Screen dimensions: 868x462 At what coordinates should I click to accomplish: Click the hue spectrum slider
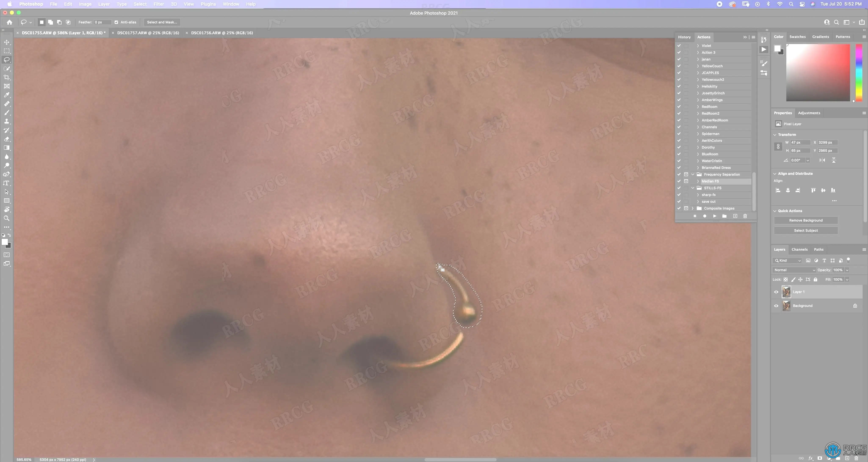pyautogui.click(x=859, y=72)
